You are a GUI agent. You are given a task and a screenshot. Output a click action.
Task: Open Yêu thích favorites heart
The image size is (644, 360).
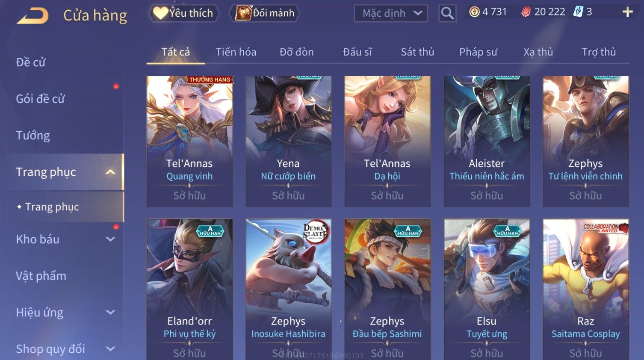[x=161, y=13]
